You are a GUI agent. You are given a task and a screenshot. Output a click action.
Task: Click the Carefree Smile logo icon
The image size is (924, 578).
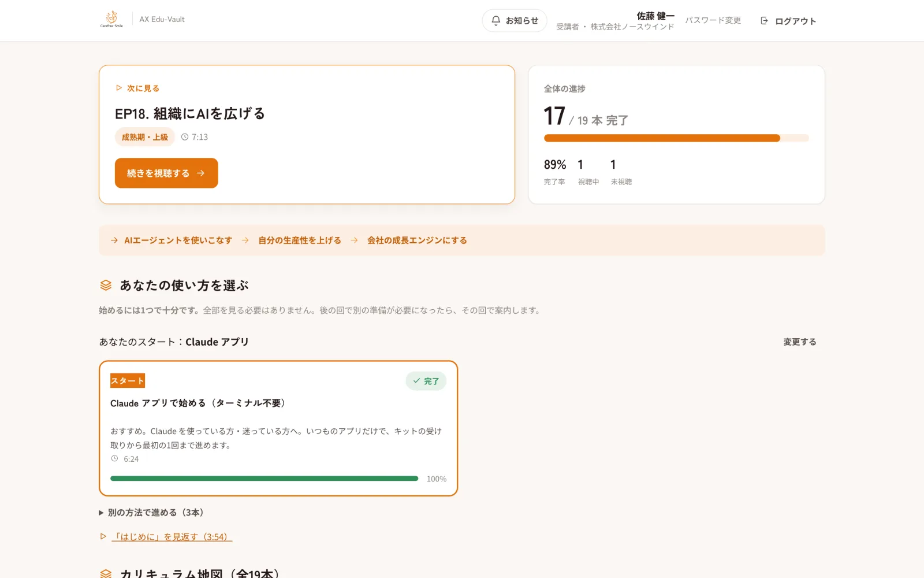click(x=111, y=19)
